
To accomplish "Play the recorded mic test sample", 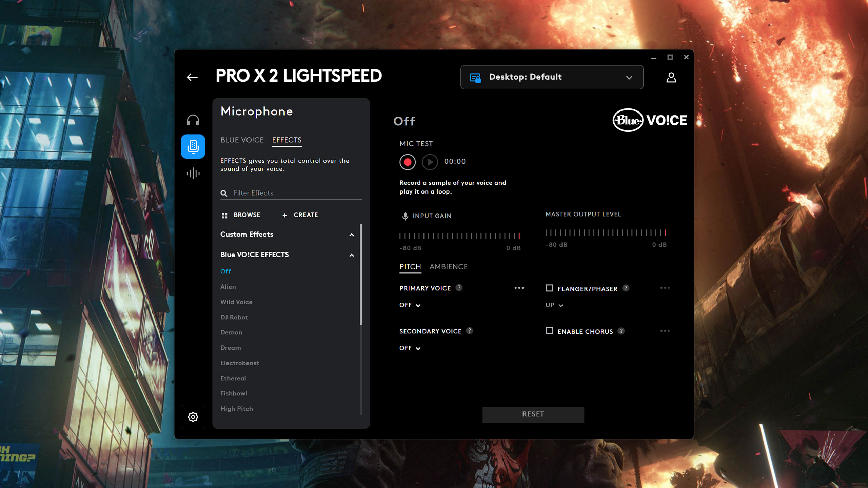I will point(430,162).
